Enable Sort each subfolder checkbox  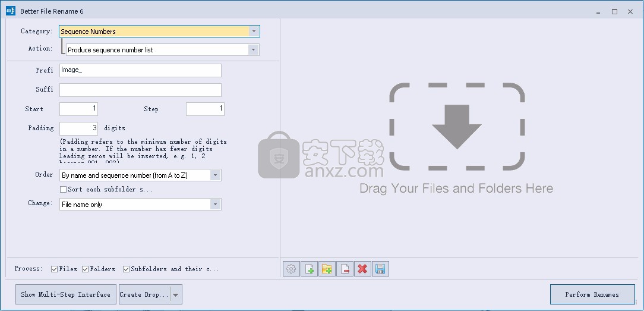64,189
